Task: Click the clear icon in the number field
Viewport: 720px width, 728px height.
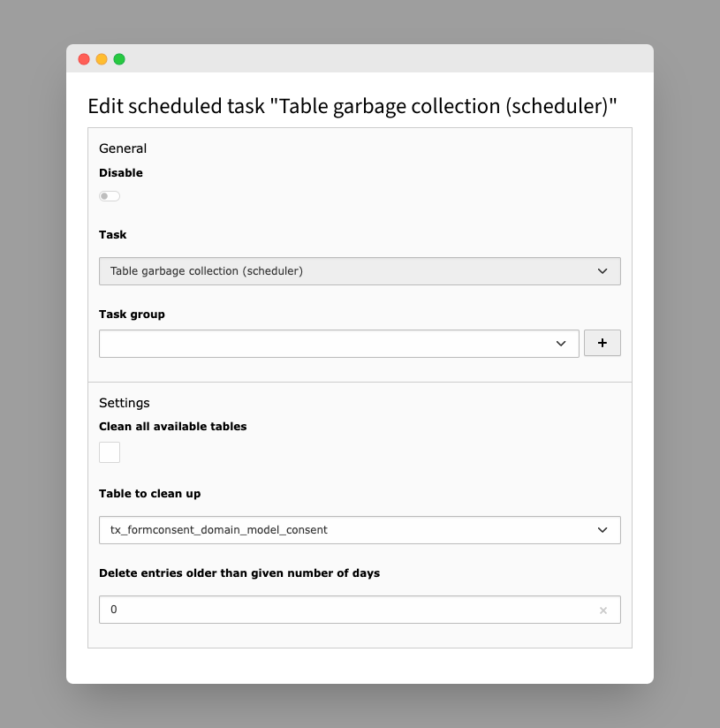Action: 603,610
